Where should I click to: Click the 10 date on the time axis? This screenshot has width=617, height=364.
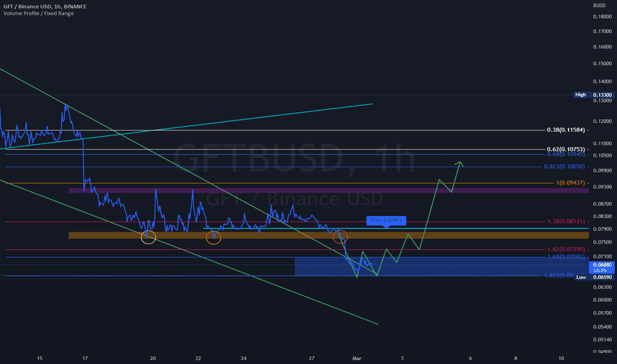click(561, 358)
